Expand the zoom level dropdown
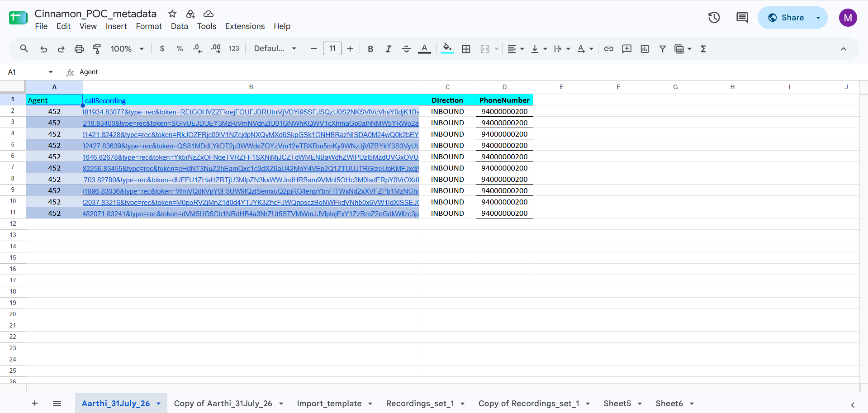The image size is (868, 413). pyautogui.click(x=128, y=49)
